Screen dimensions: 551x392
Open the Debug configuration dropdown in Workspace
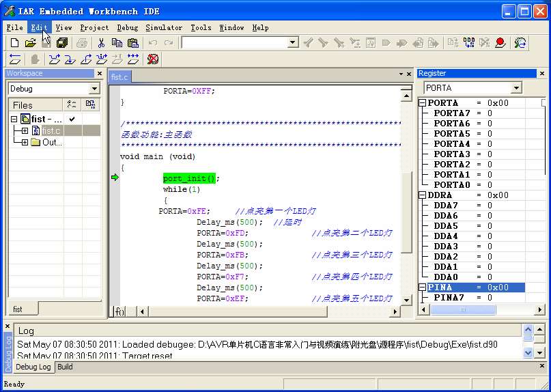pyautogui.click(x=94, y=89)
